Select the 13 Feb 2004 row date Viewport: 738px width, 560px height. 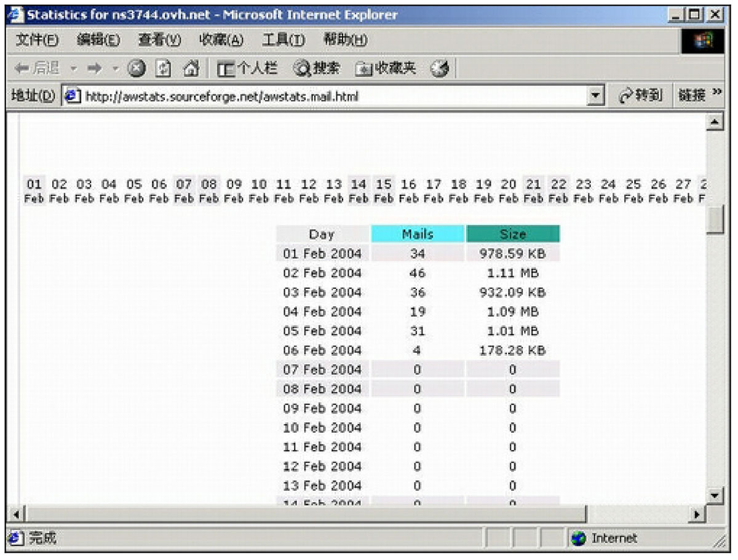[322, 486]
